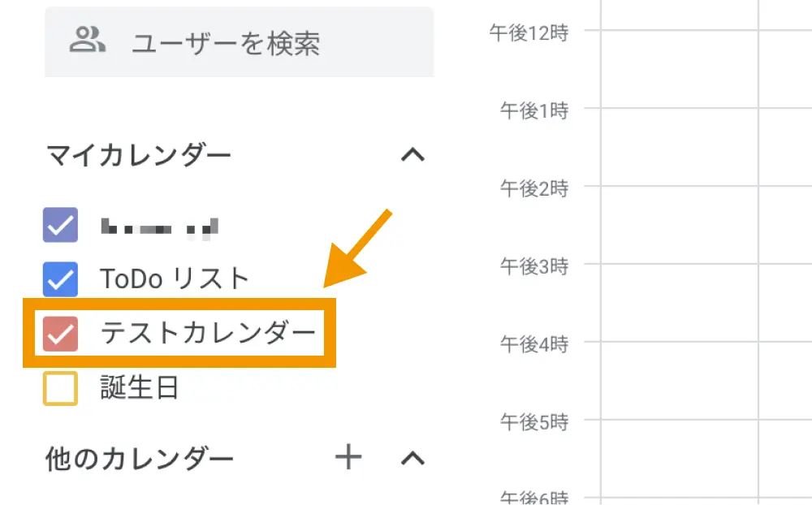Click the 午後12時 slot in the left day column
Image resolution: width=812 pixels, height=505 pixels.
(x=679, y=69)
